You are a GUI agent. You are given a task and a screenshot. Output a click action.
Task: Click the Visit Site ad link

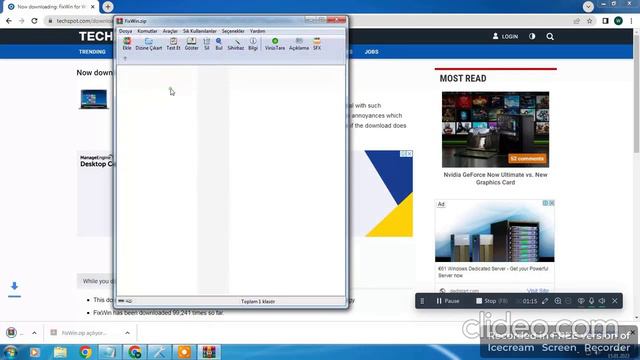click(x=538, y=291)
